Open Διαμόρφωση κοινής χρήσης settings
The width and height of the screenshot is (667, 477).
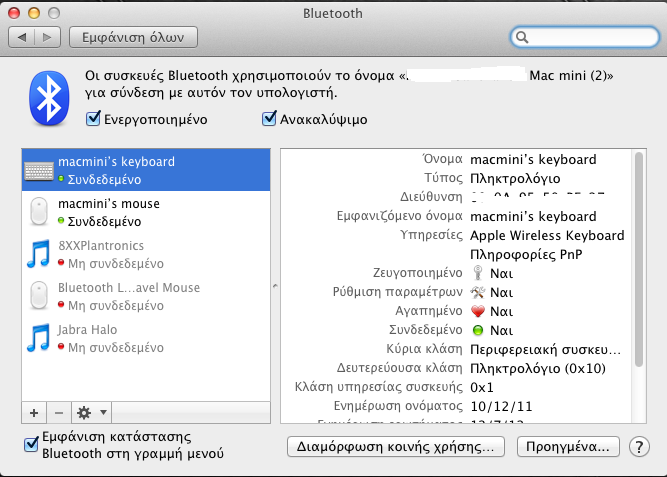396,447
